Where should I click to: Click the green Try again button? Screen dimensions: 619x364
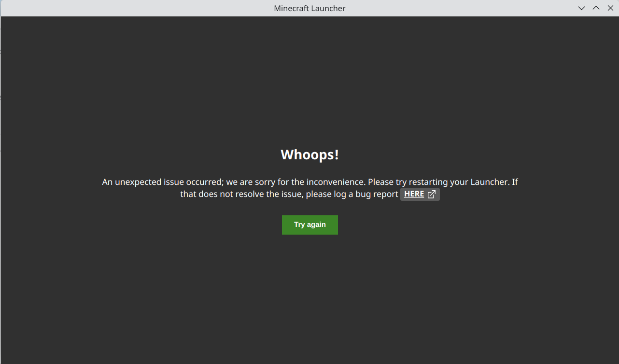tap(310, 225)
